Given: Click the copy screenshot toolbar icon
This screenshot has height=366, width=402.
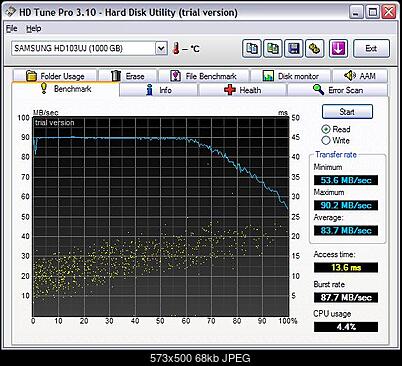Looking at the screenshot, I should tap(273, 49).
